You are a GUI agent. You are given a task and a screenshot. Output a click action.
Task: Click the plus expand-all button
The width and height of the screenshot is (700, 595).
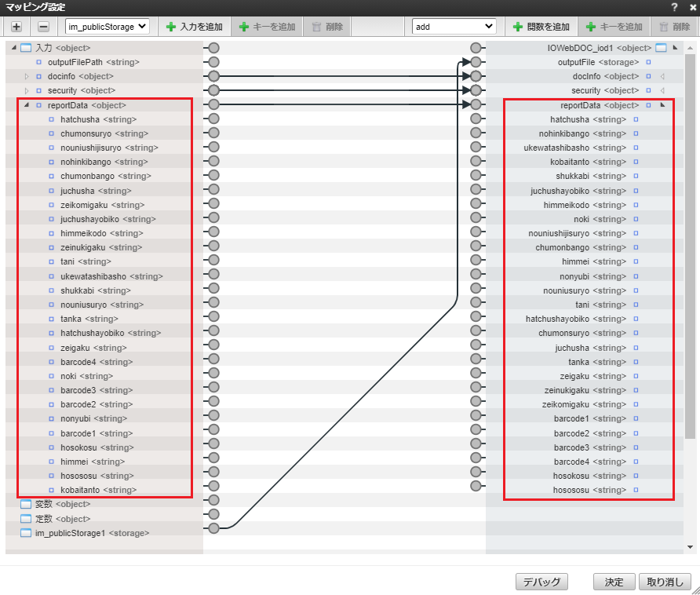coord(16,27)
